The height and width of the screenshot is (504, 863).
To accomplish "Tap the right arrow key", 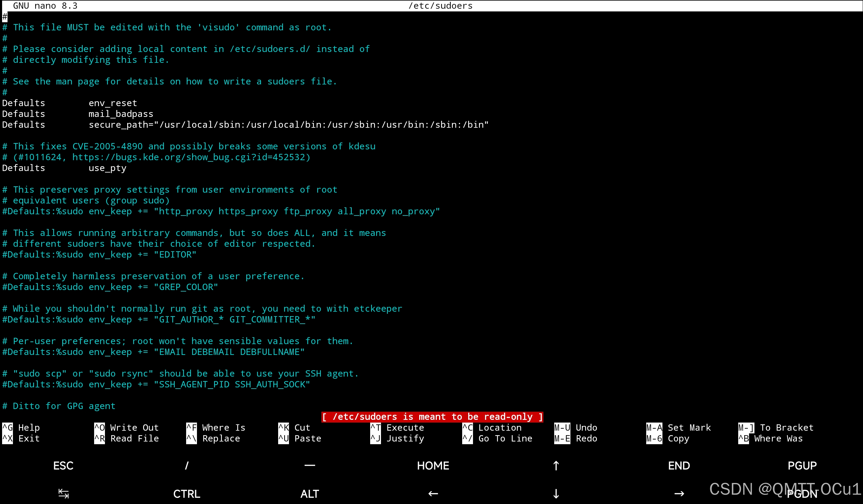I will [x=679, y=494].
